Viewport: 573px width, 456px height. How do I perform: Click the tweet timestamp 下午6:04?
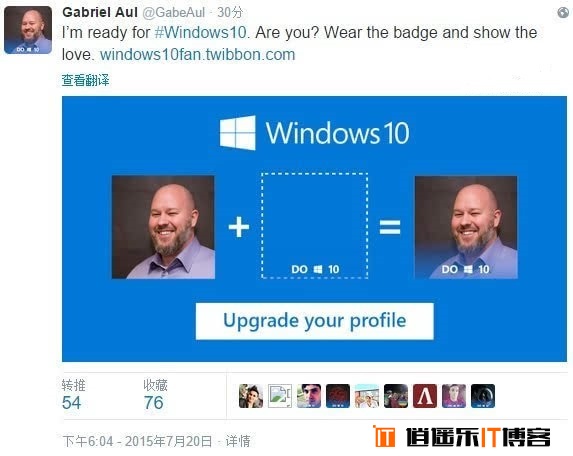(x=88, y=441)
